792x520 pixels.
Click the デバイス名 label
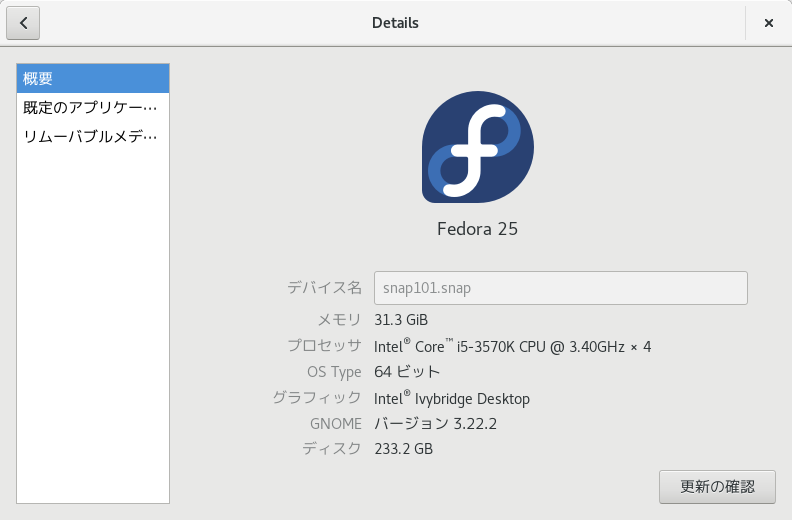pos(324,288)
